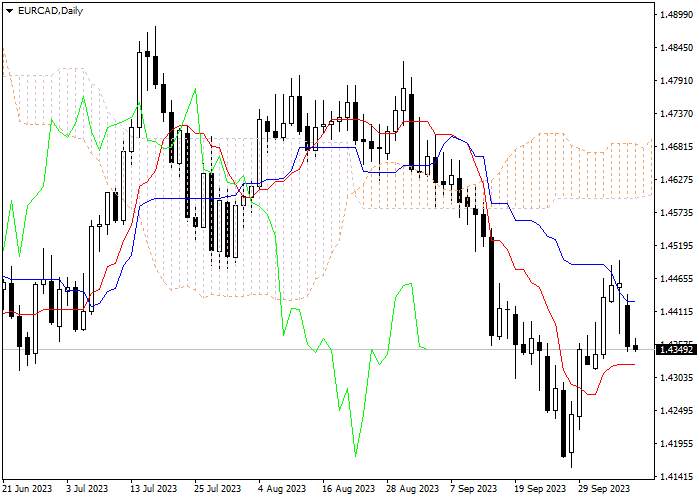The image size is (700, 500).
Task: Select the 1.43035 price axis label
Action: [676, 378]
